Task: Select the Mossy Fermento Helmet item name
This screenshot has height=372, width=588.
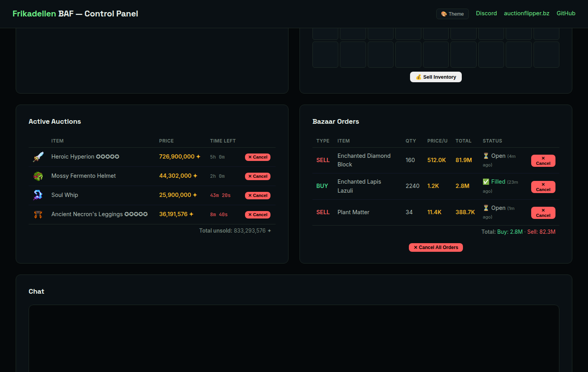Action: (83, 176)
